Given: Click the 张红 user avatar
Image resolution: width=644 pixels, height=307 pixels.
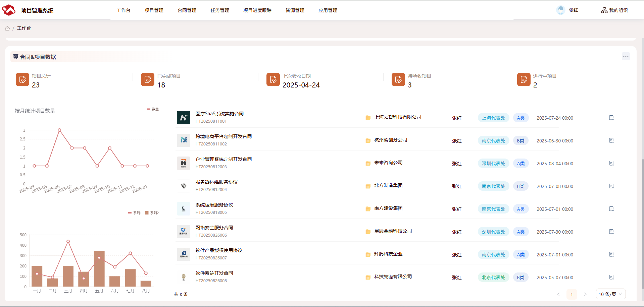Looking at the screenshot, I should click(560, 10).
